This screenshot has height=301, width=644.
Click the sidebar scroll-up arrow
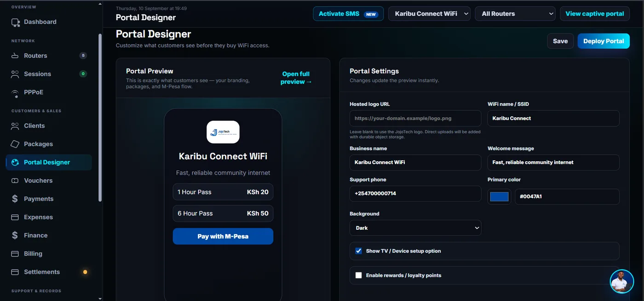click(x=100, y=4)
